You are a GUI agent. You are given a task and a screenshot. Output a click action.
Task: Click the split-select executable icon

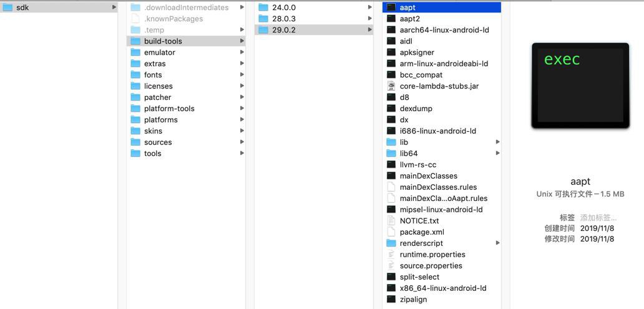tap(391, 277)
